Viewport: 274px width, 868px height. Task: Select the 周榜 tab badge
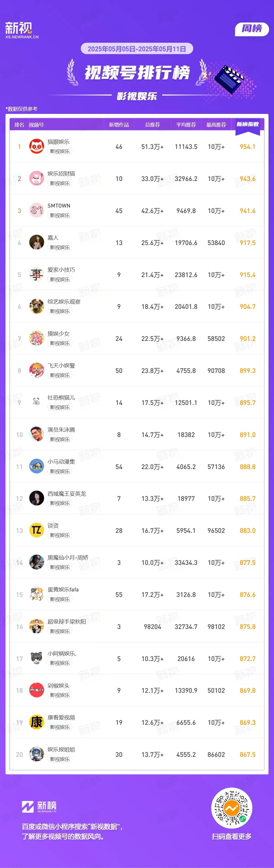pyautogui.click(x=252, y=29)
